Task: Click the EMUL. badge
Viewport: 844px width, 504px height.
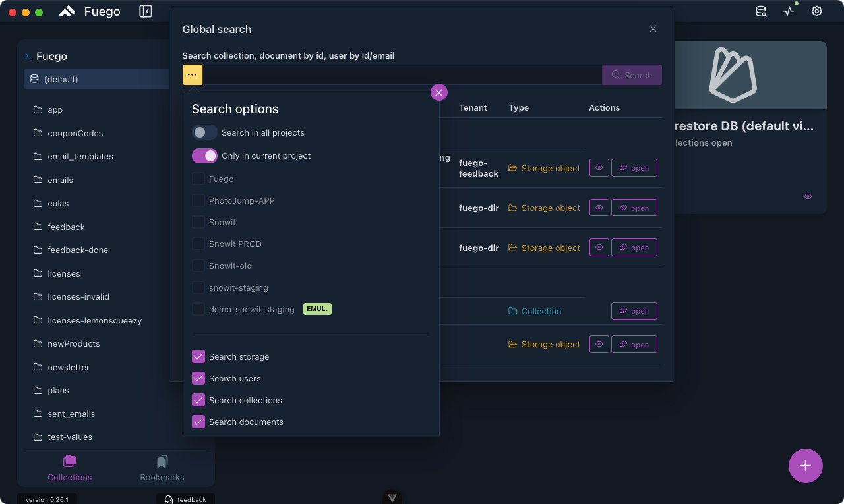Action: click(x=317, y=309)
